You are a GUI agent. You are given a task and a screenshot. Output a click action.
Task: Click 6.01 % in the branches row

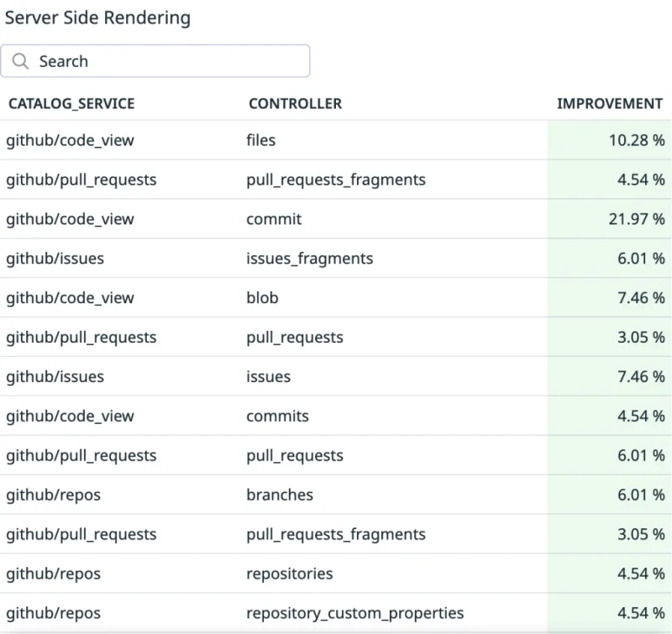coord(641,495)
